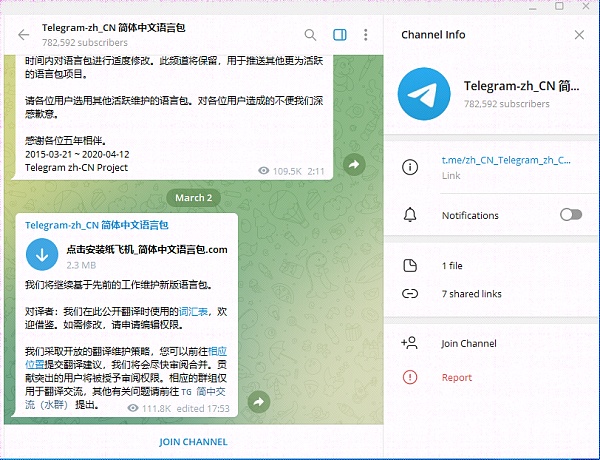The image size is (600, 460).
Task: Open the TG 简中交流（水群） link
Action: (x=203, y=391)
